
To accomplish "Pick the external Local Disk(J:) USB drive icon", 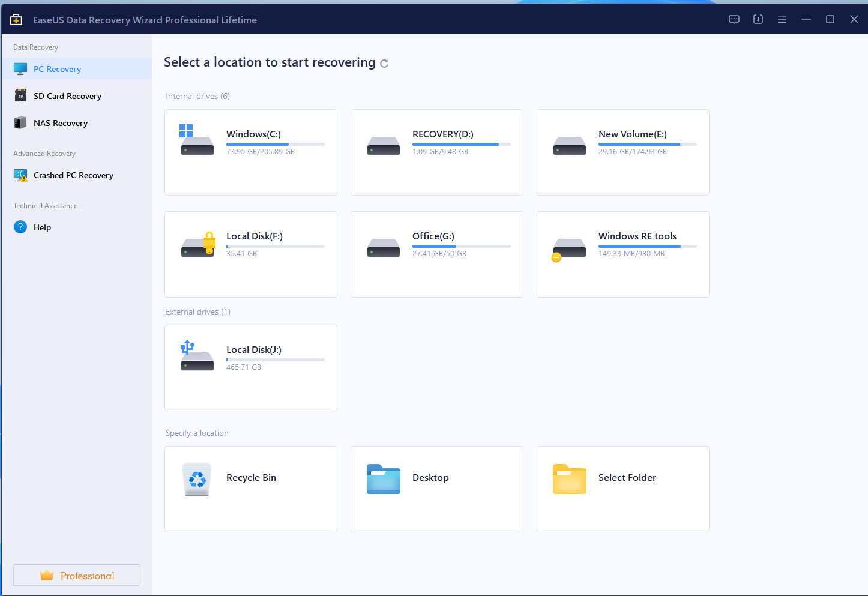I will tap(197, 357).
